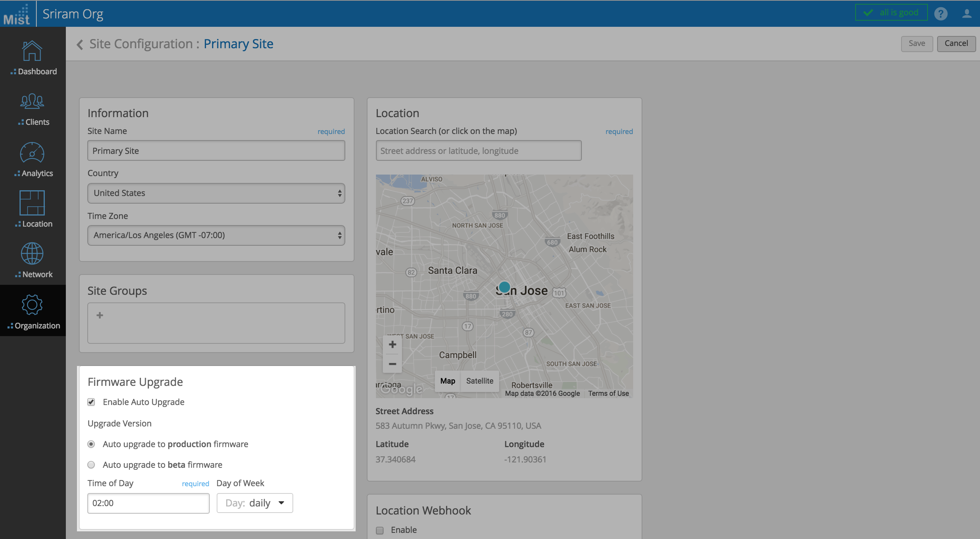Screen dimensions: 980x539
Task: Click the back chevron beside Site Configuration
Action: [x=80, y=44]
